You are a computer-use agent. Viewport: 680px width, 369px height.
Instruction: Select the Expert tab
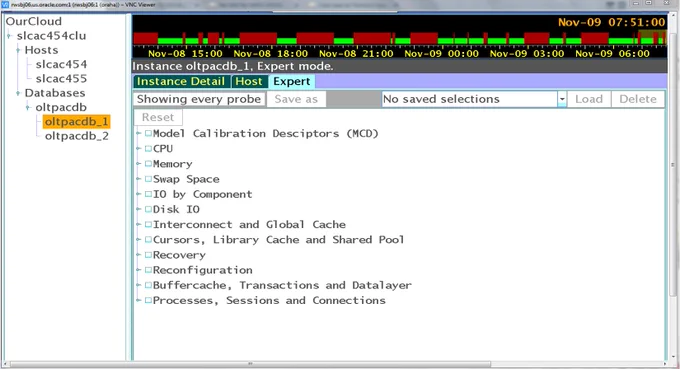point(291,82)
